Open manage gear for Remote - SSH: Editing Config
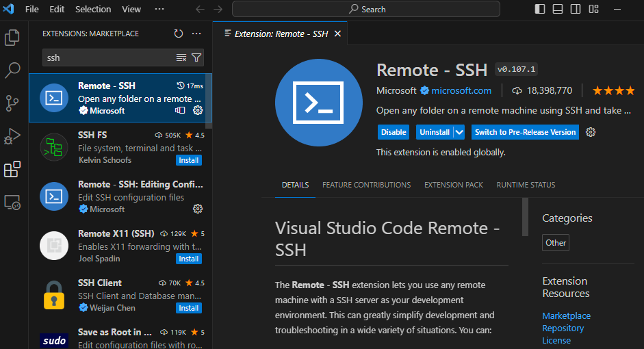The image size is (644, 349). click(x=198, y=209)
